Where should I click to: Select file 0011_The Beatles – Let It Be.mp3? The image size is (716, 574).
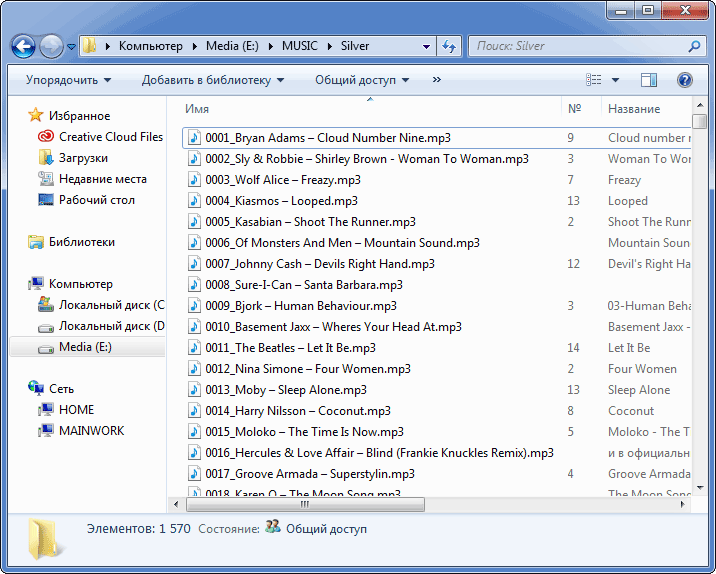(x=290, y=348)
